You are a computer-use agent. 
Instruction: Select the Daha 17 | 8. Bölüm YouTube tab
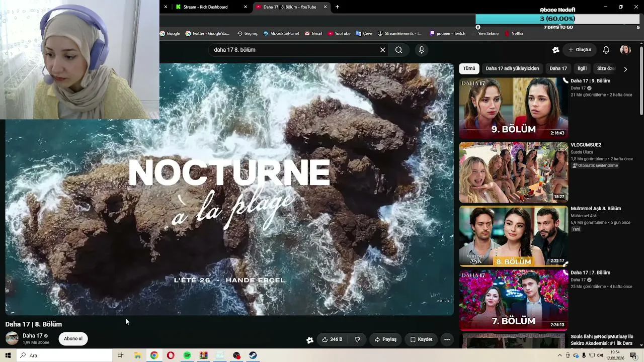pos(291,7)
